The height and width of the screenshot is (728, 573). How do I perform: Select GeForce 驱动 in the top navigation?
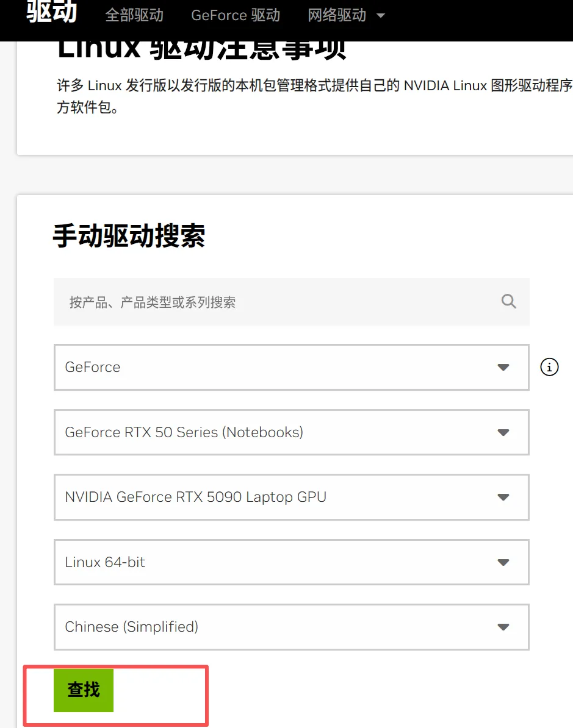[x=236, y=15]
